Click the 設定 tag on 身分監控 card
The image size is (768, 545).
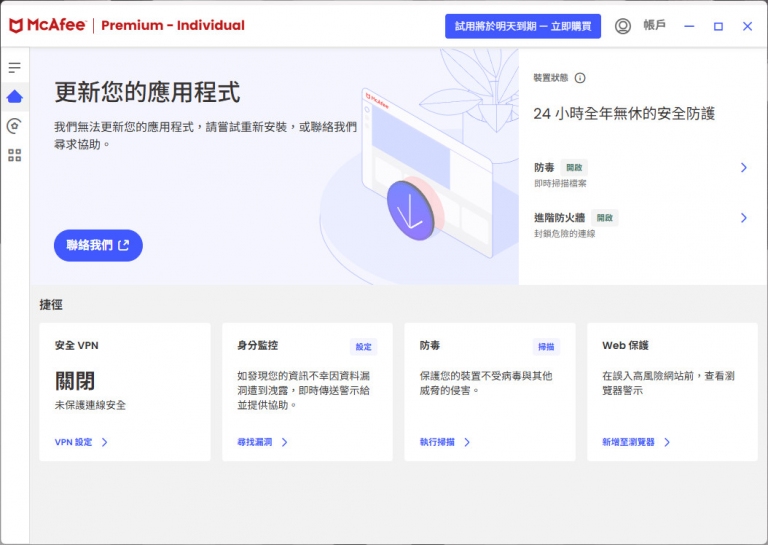pos(363,347)
